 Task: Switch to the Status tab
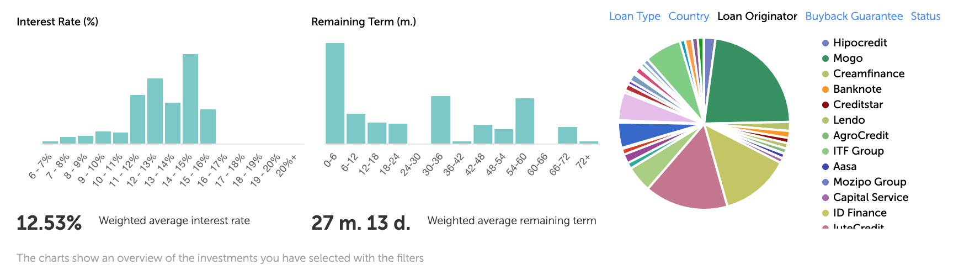(x=925, y=17)
